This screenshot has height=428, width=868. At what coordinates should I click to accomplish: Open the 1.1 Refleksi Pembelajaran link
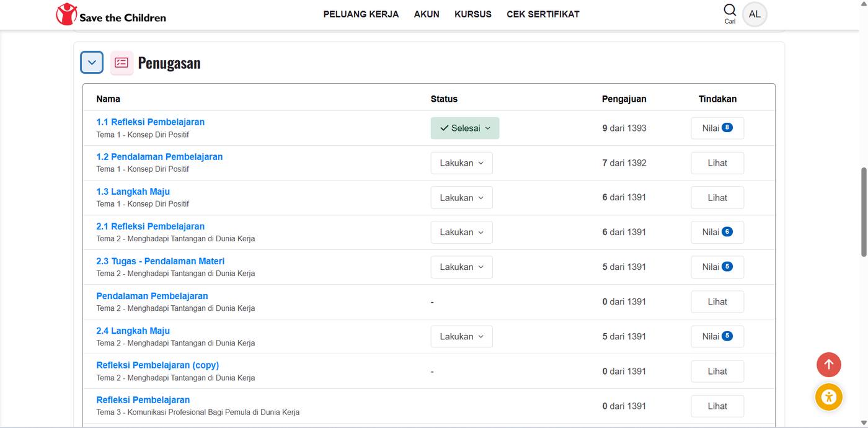(151, 122)
